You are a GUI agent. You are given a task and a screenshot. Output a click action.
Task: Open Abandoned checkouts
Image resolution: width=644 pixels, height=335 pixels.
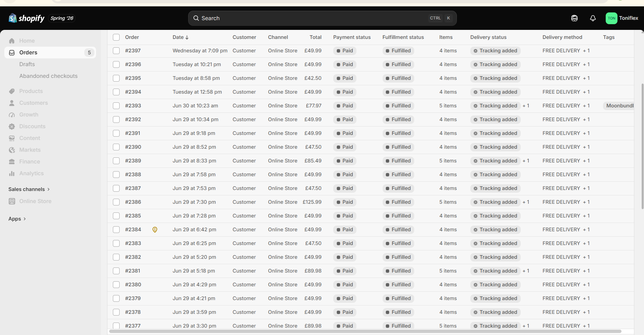click(x=48, y=76)
